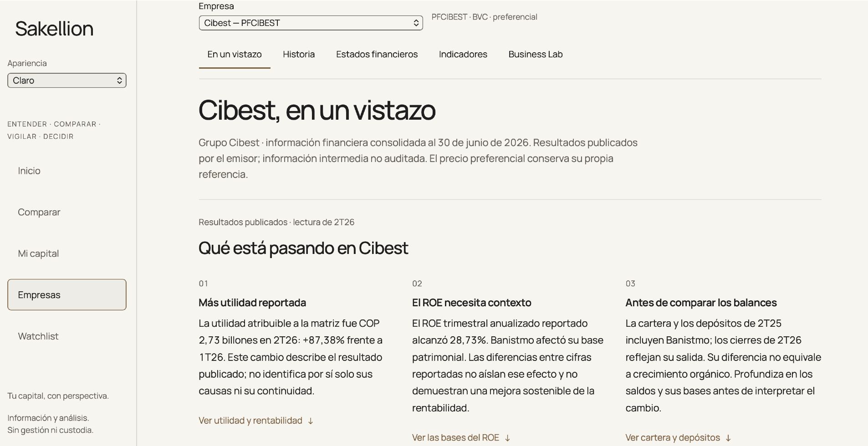Open the Historia tab
The image size is (868, 446).
[299, 55]
